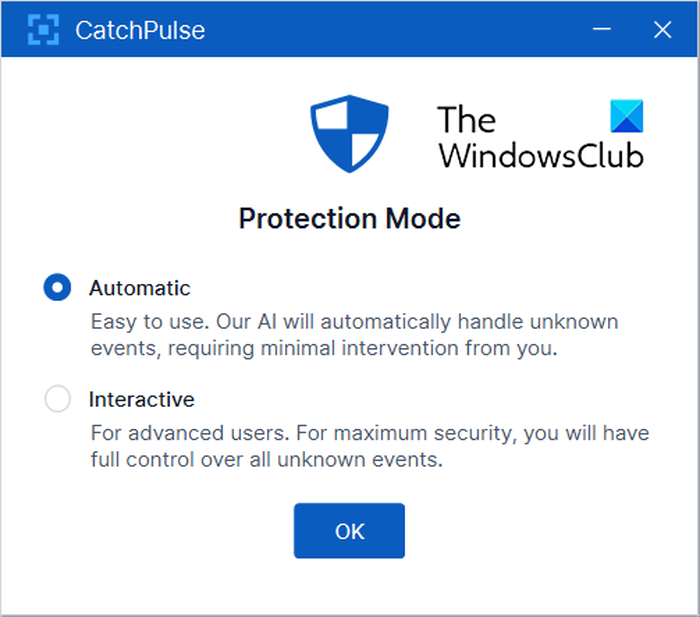
Task: Click the "Automatic" option label
Action: pyautogui.click(x=139, y=288)
